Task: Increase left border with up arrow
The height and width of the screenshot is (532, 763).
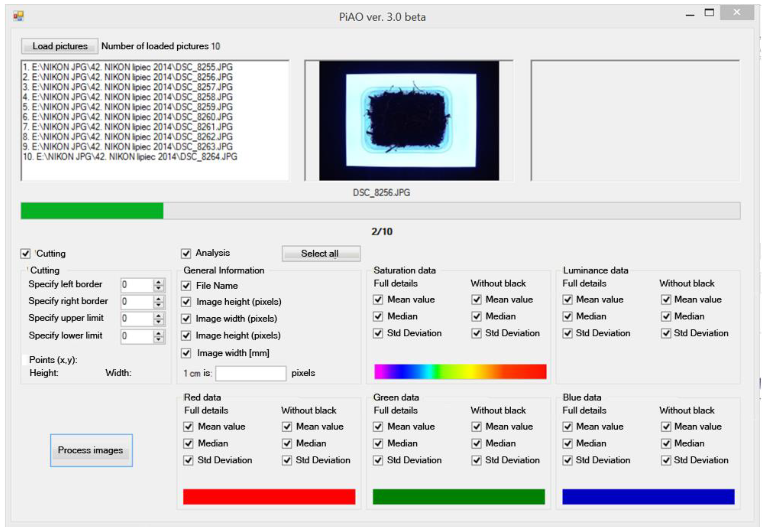Action: [159, 282]
